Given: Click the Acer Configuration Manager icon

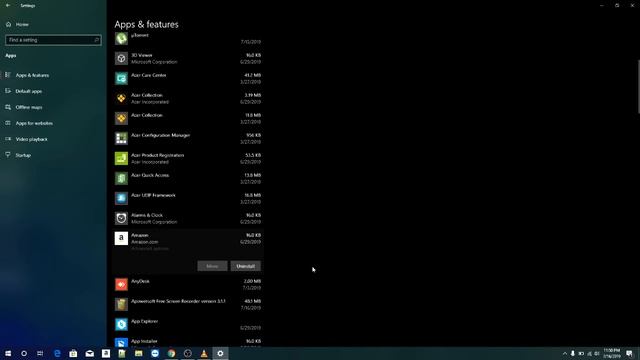Looking at the screenshot, I should (x=121, y=138).
